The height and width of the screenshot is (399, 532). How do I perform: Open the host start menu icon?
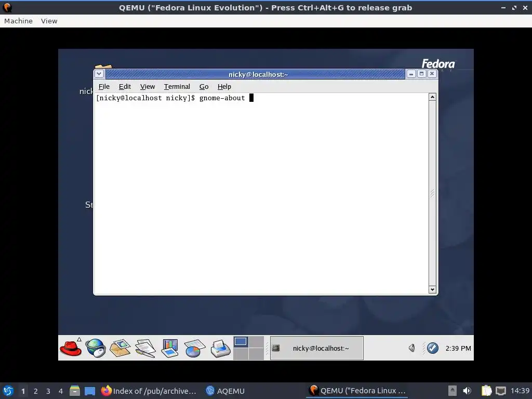point(8,391)
